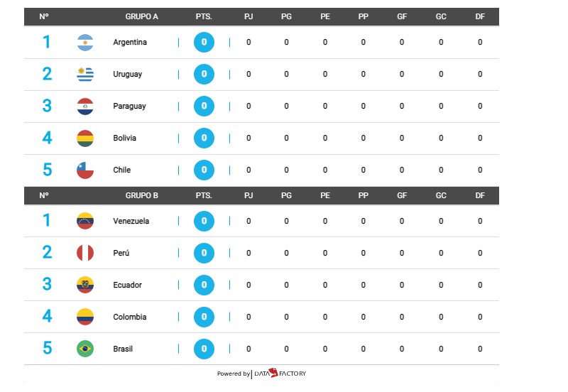The width and height of the screenshot is (568, 392).
Task: Click the Argentina flag icon
Action: pyautogui.click(x=85, y=43)
